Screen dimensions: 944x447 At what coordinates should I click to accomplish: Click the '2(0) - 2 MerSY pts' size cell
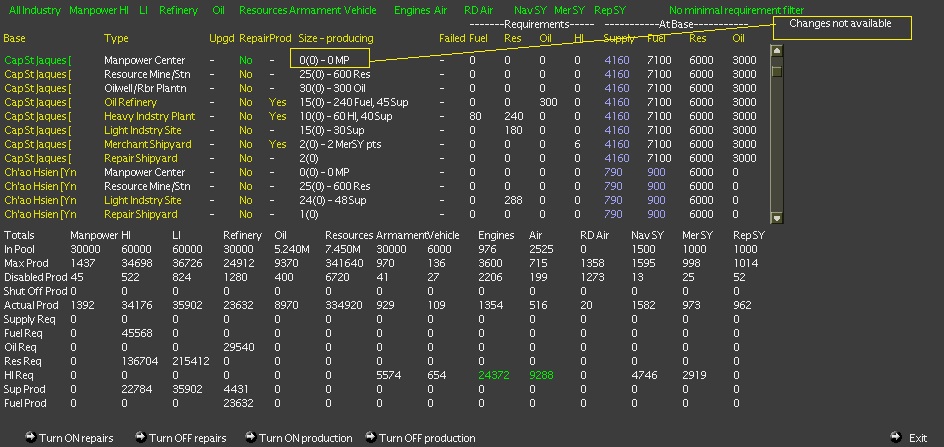pyautogui.click(x=340, y=144)
